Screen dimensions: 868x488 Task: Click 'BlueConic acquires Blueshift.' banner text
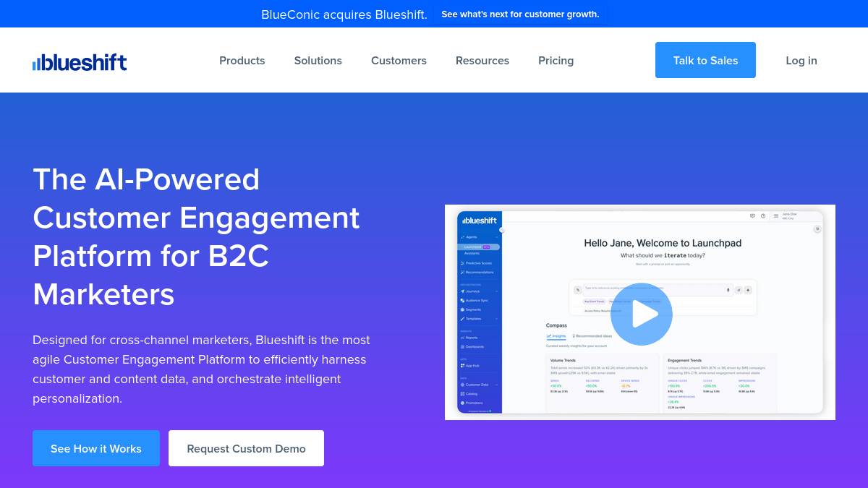344,14
